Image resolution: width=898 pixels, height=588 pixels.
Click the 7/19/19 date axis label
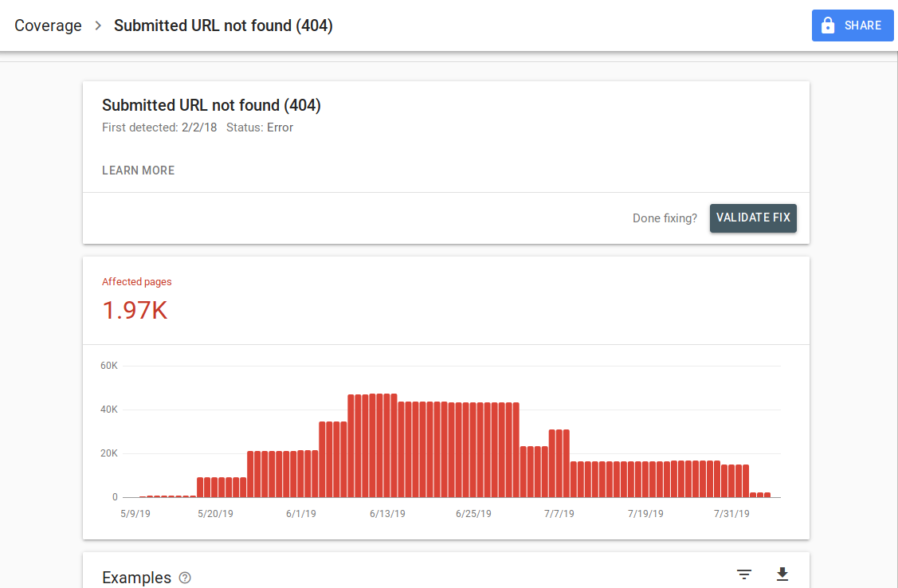point(645,514)
